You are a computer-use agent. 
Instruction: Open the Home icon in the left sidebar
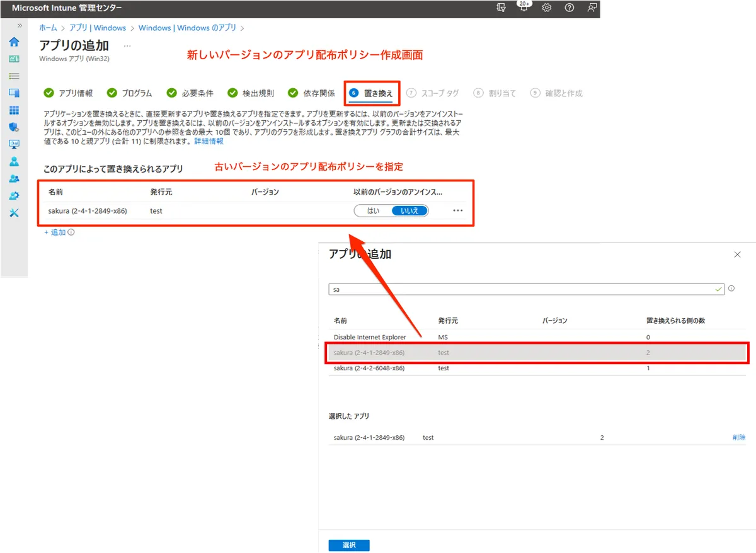click(x=14, y=42)
